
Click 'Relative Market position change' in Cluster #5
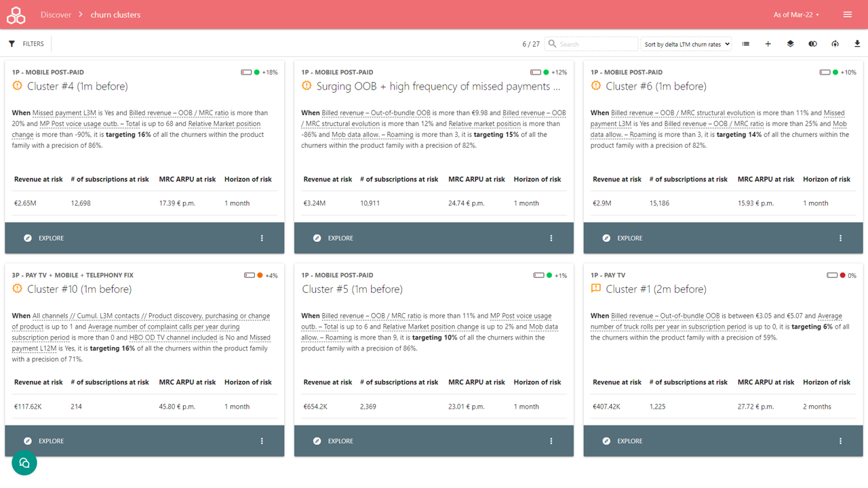click(431, 327)
